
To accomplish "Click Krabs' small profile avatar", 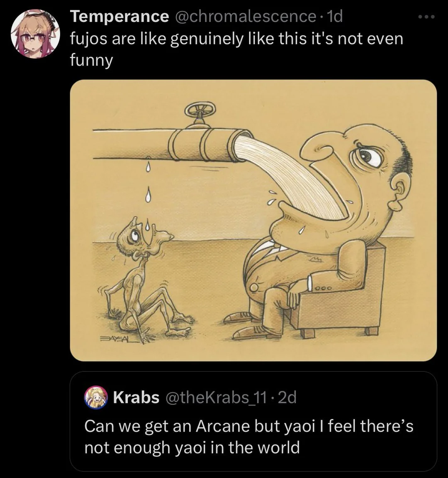I will 96,398.
